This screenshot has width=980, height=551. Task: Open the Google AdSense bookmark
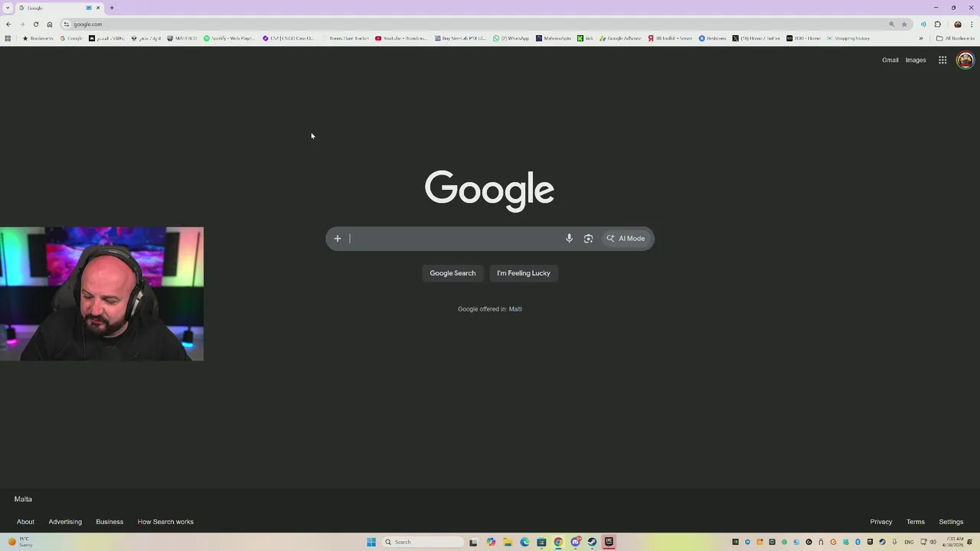[620, 38]
